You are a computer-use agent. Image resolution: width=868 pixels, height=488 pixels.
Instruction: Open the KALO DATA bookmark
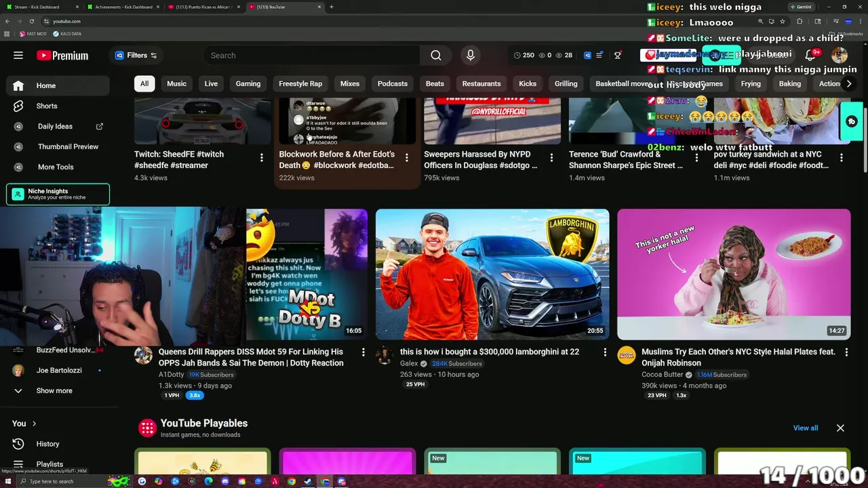pos(67,34)
